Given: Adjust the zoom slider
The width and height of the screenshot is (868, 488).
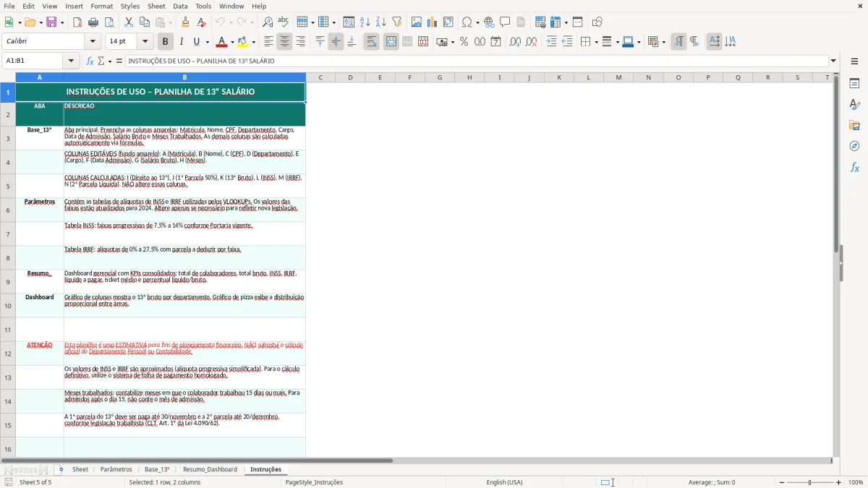Looking at the screenshot, I should click(809, 482).
